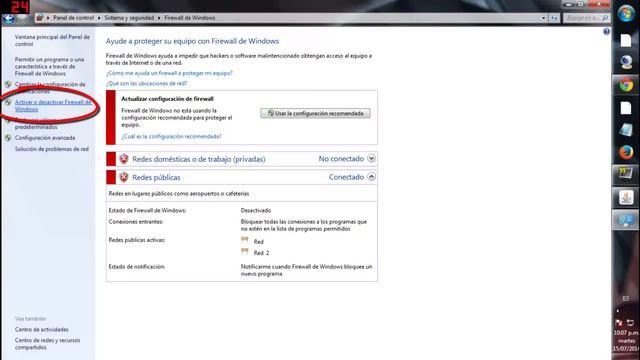
Task: Click the Java icon on the taskbar
Action: [626, 198]
